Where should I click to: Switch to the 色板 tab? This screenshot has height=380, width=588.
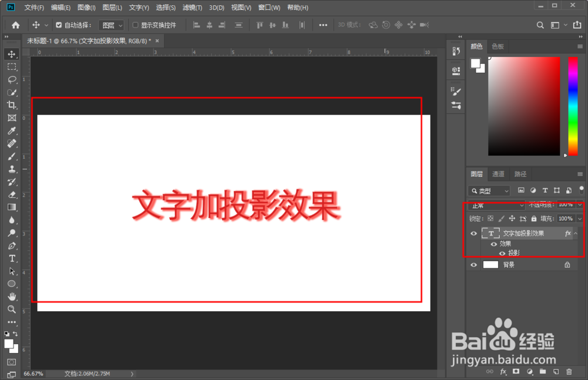(x=498, y=46)
